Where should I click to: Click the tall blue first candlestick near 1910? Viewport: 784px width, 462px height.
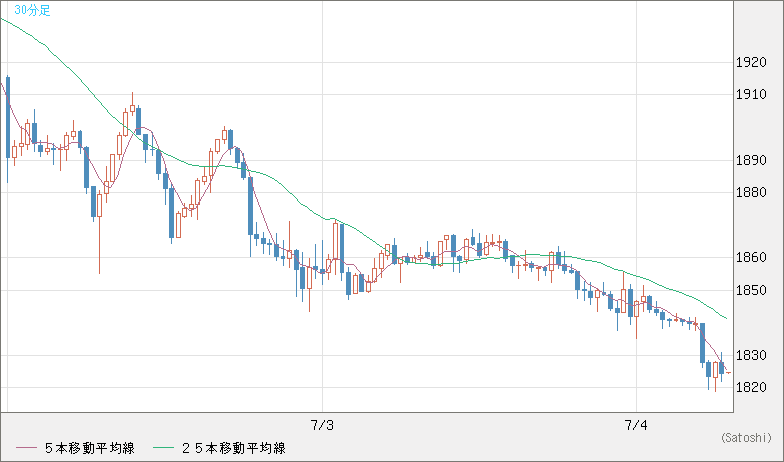coord(8,118)
